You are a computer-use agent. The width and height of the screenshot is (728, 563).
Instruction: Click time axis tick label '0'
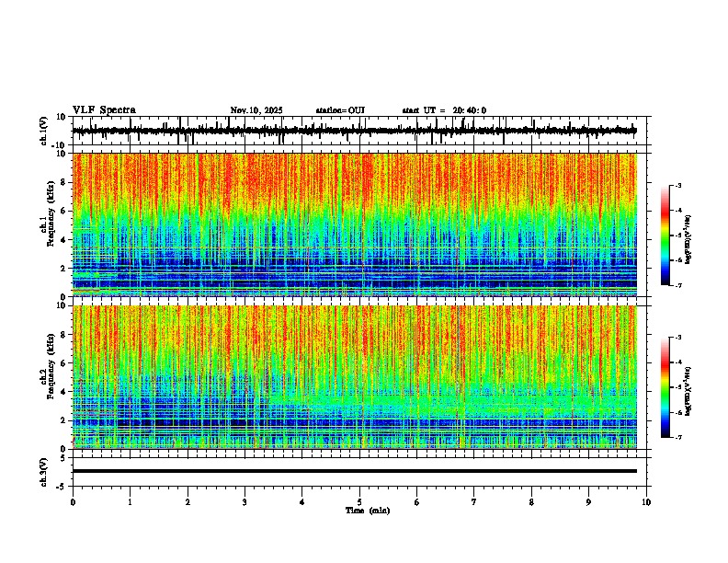pos(73,502)
